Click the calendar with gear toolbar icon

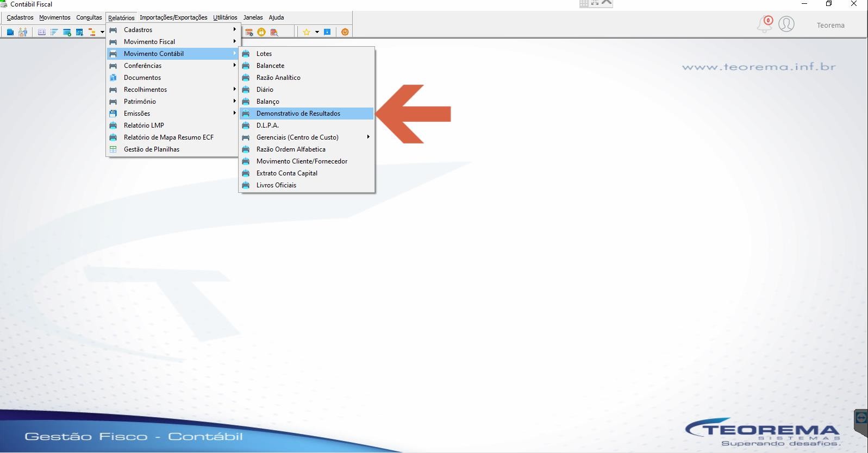pos(249,32)
